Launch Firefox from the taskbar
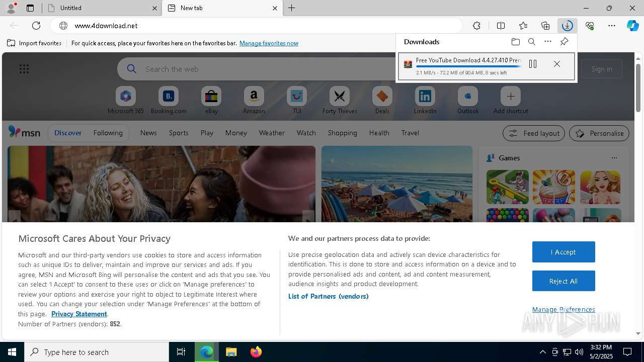 (256, 352)
